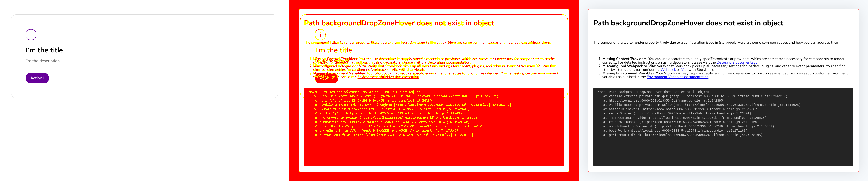Click the red stack trace block in diff

click(x=434, y=127)
